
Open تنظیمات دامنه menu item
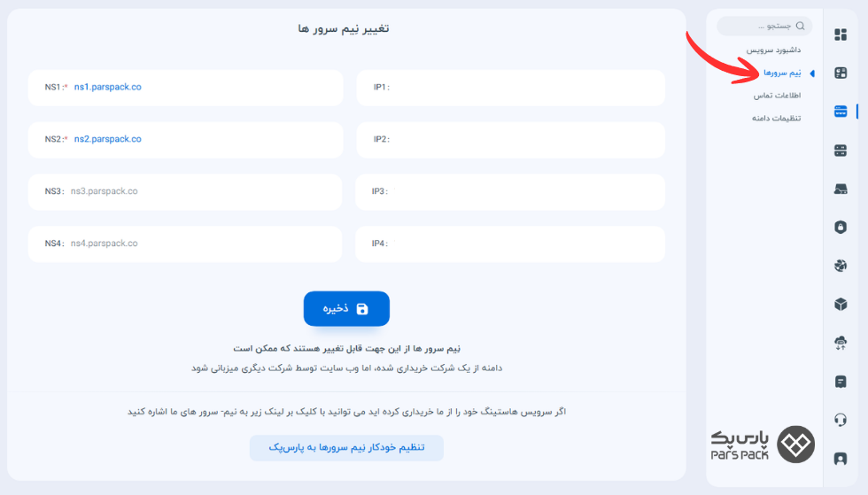click(x=776, y=119)
